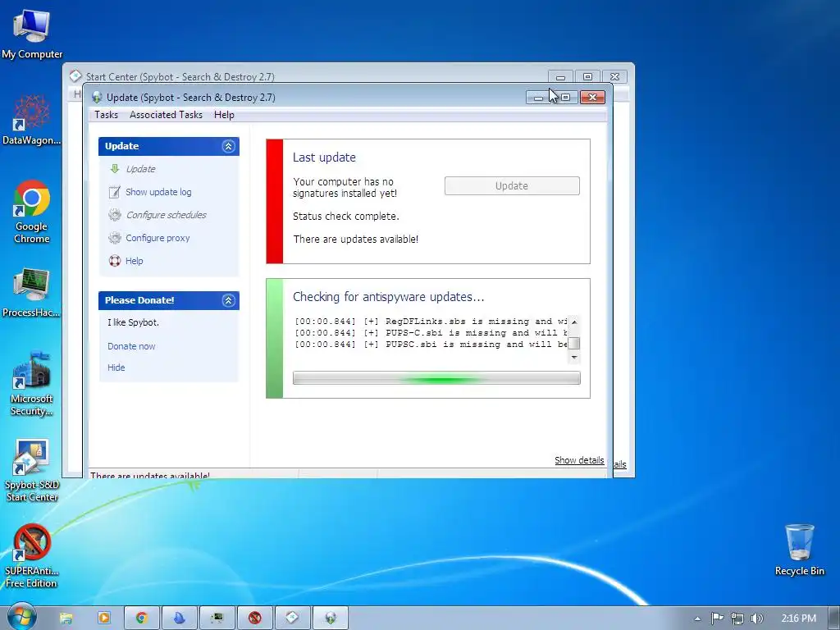Click the 'Last update' heading
Viewport: 840px width, 630px height.
click(x=324, y=157)
